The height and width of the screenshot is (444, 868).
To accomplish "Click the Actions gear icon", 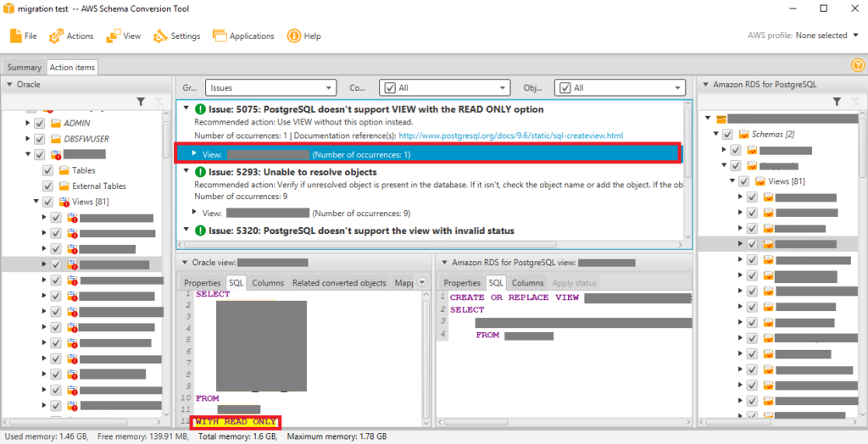I will 56,36.
